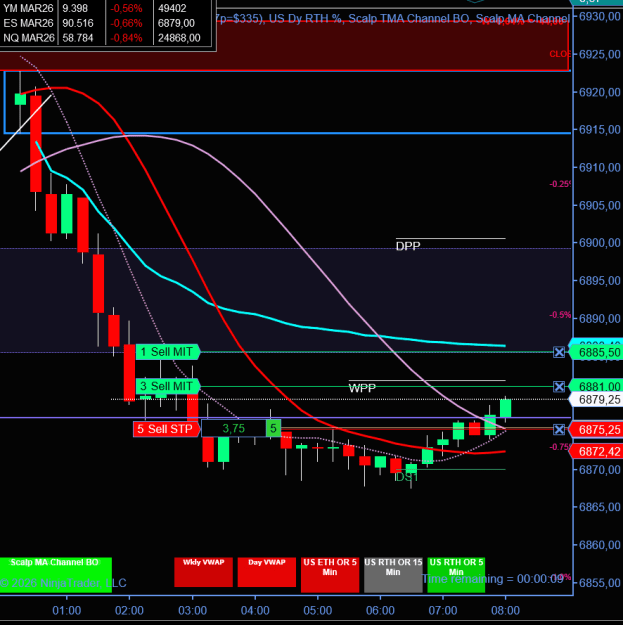Click the 6881,00 price marker on axis
The image size is (623, 625).
[x=596, y=387]
